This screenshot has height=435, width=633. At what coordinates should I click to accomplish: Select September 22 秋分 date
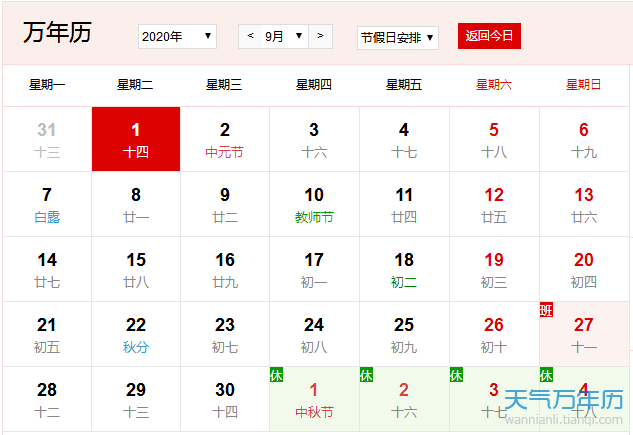coord(136,334)
